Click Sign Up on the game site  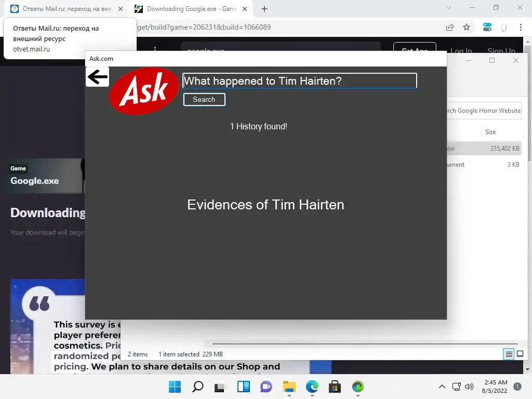501,51
